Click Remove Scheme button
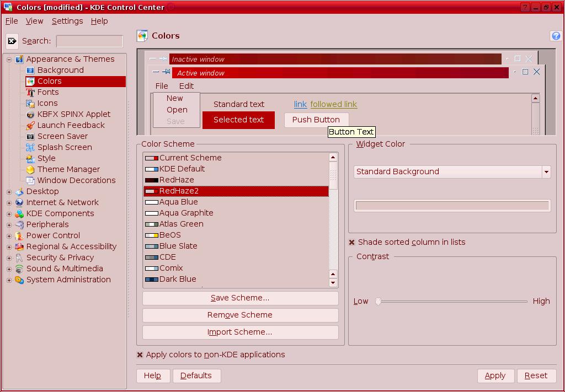This screenshot has height=392, width=565. pos(241,315)
